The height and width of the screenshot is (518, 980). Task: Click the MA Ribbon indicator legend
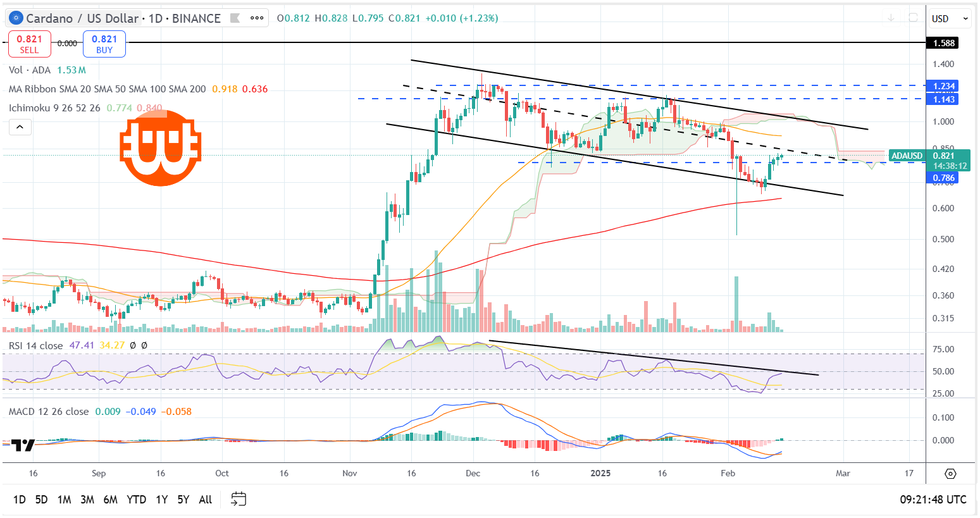tap(108, 89)
